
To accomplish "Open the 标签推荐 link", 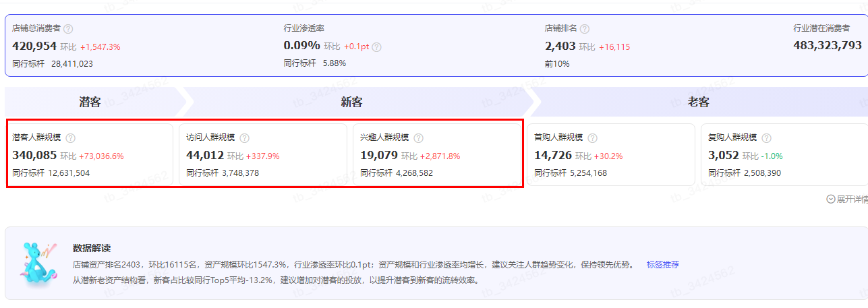I will click(662, 265).
